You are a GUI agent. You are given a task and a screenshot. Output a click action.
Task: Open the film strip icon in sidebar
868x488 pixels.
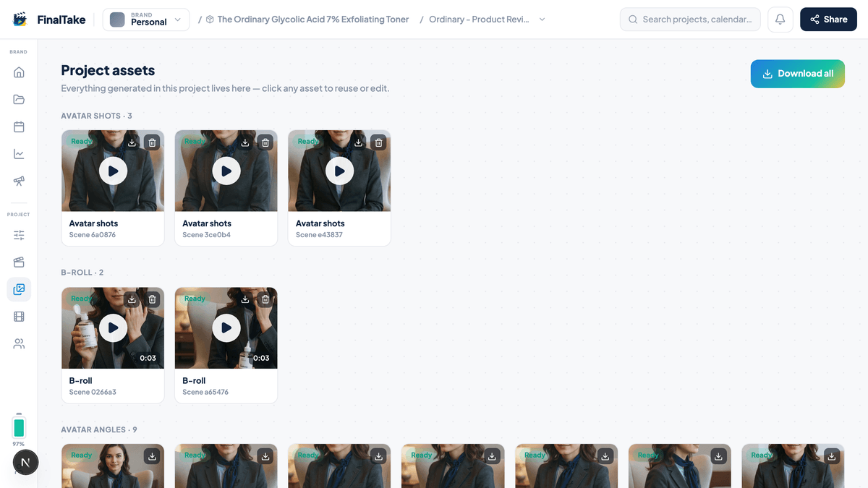point(19,317)
